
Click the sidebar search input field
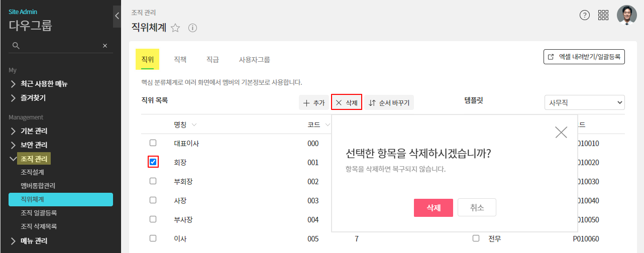[60, 46]
